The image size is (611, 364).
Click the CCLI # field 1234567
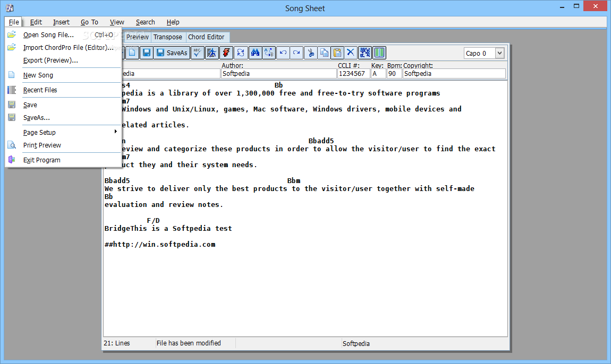tap(353, 74)
